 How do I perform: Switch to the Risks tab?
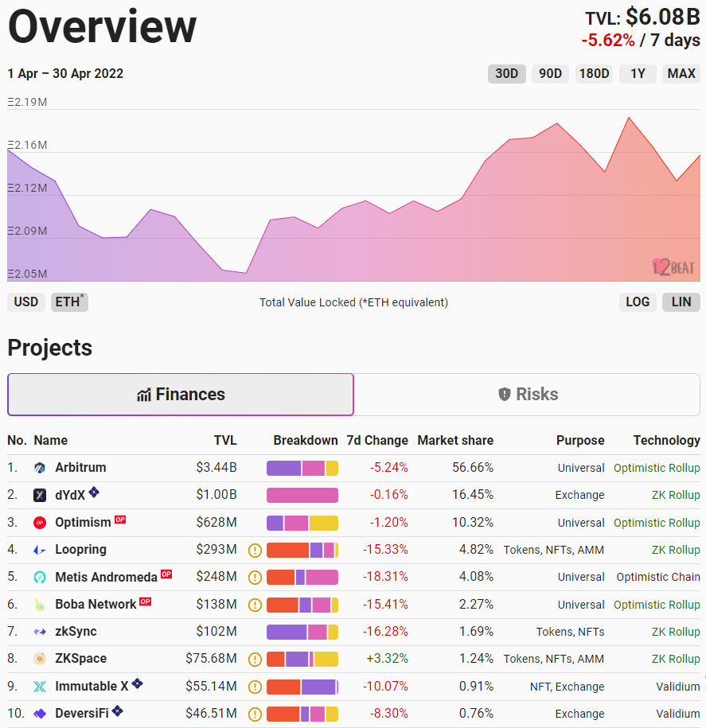point(528,395)
